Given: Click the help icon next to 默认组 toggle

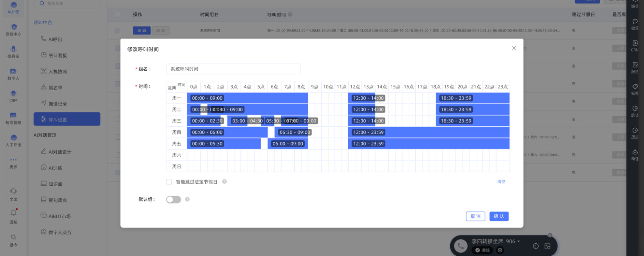Looking at the screenshot, I should pos(187,199).
